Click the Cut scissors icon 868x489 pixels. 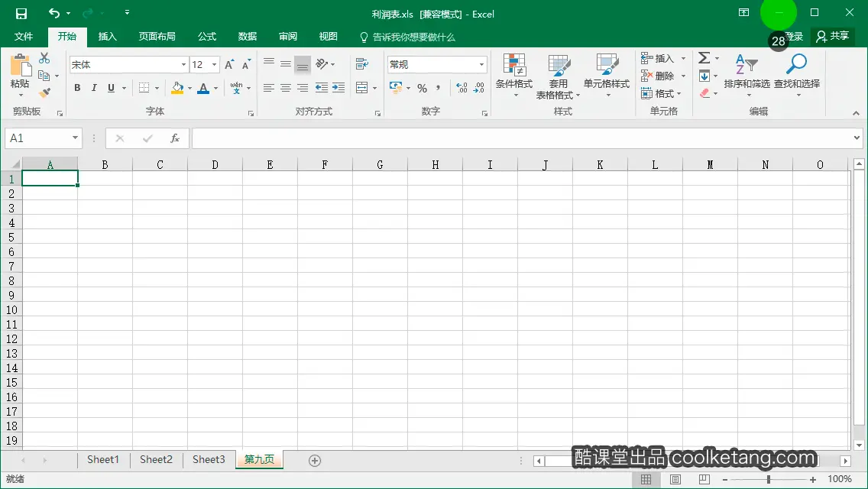pyautogui.click(x=44, y=58)
